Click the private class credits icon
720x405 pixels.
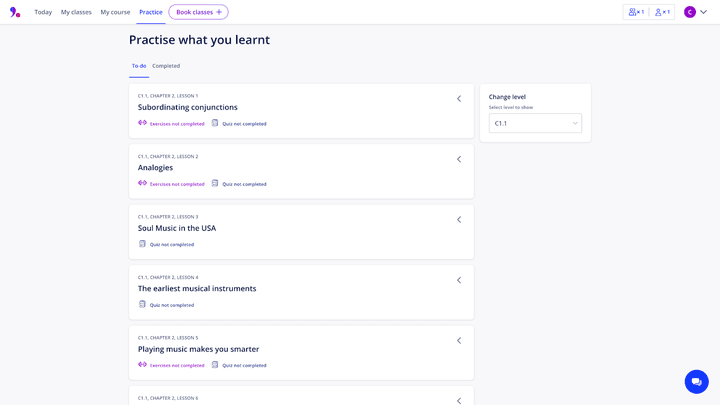(x=662, y=12)
